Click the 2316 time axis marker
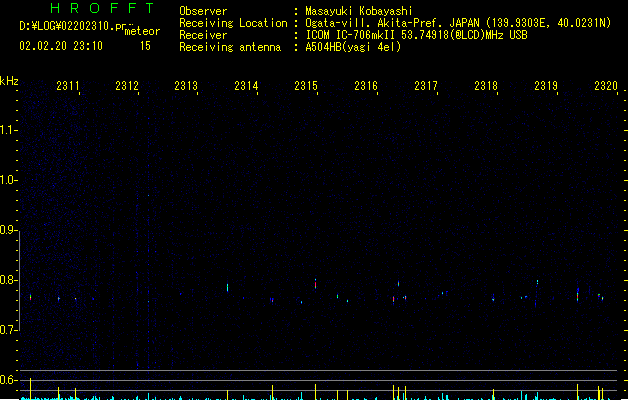Viewport: 629px width, 400px height. [366, 86]
